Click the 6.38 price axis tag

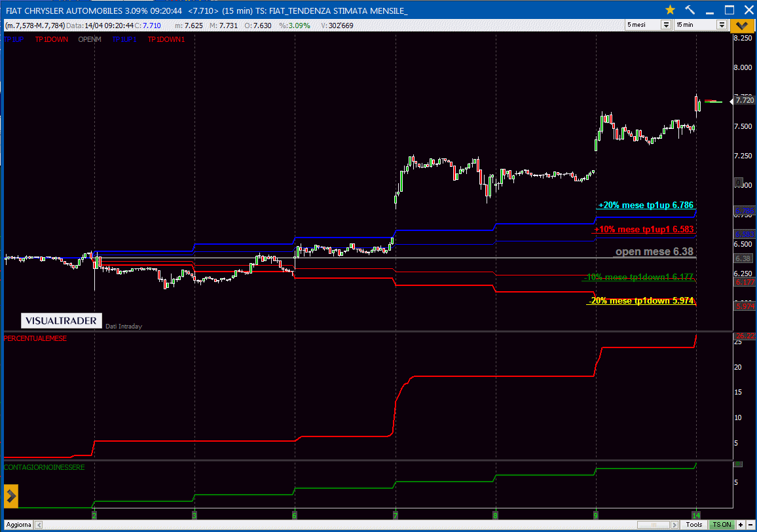point(743,258)
